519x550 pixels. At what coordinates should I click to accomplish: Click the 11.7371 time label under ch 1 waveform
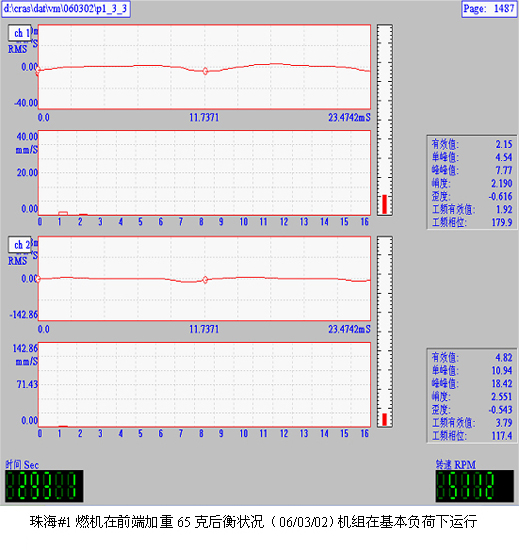pos(204,117)
